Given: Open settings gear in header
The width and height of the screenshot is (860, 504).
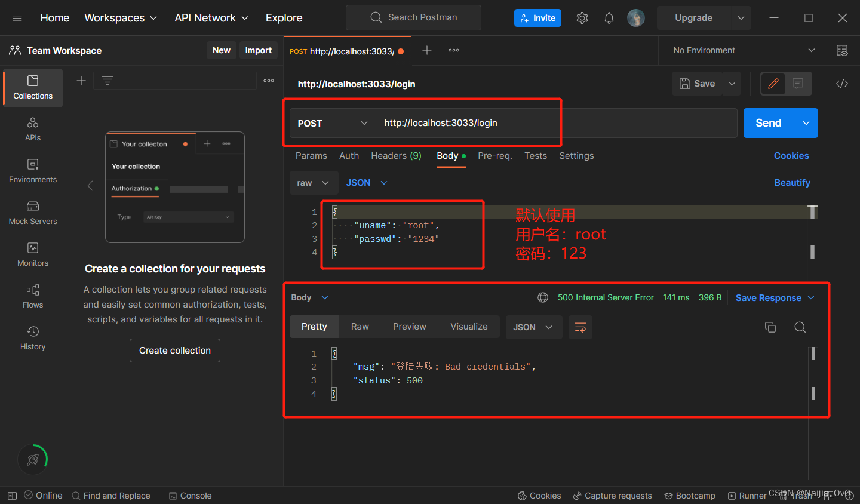Looking at the screenshot, I should click(x=582, y=18).
